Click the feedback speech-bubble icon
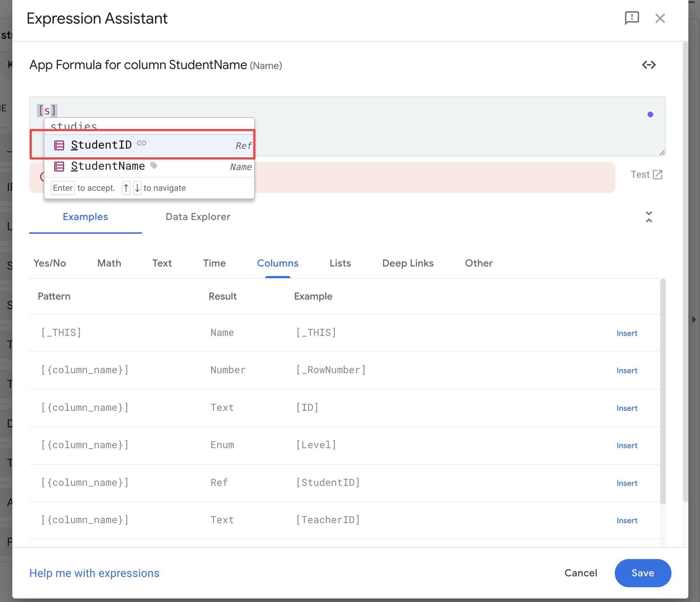This screenshot has width=700, height=602. pos(632,18)
